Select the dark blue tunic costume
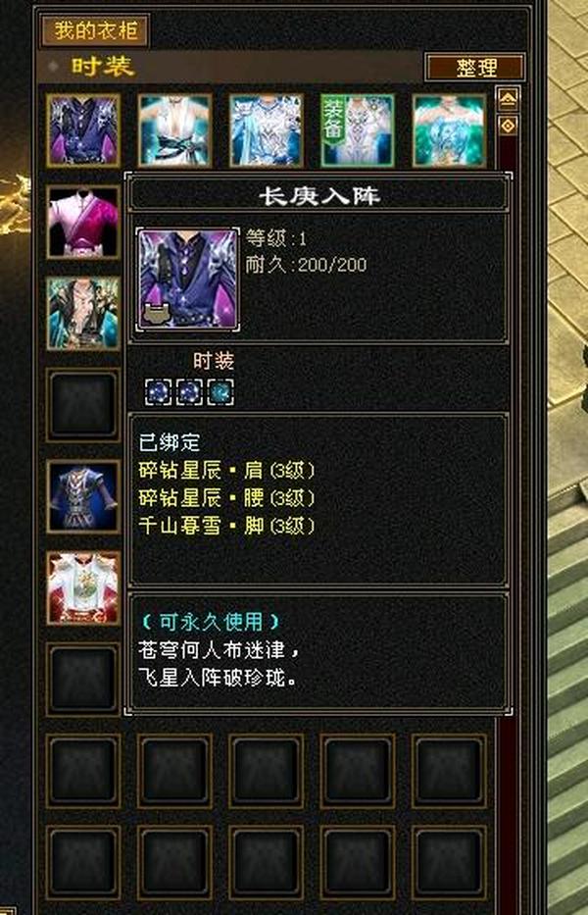This screenshot has width=588, height=915. [83, 496]
